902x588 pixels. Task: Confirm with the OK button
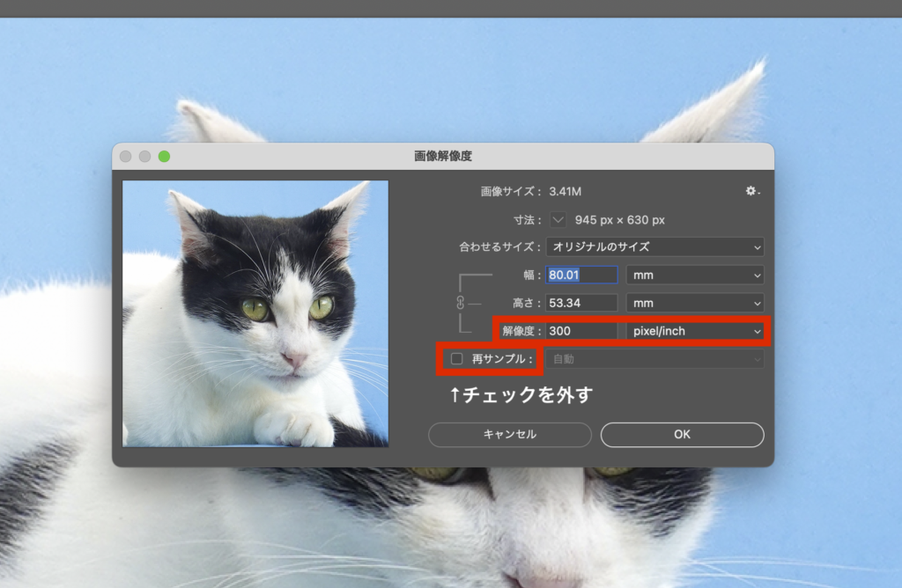click(683, 435)
